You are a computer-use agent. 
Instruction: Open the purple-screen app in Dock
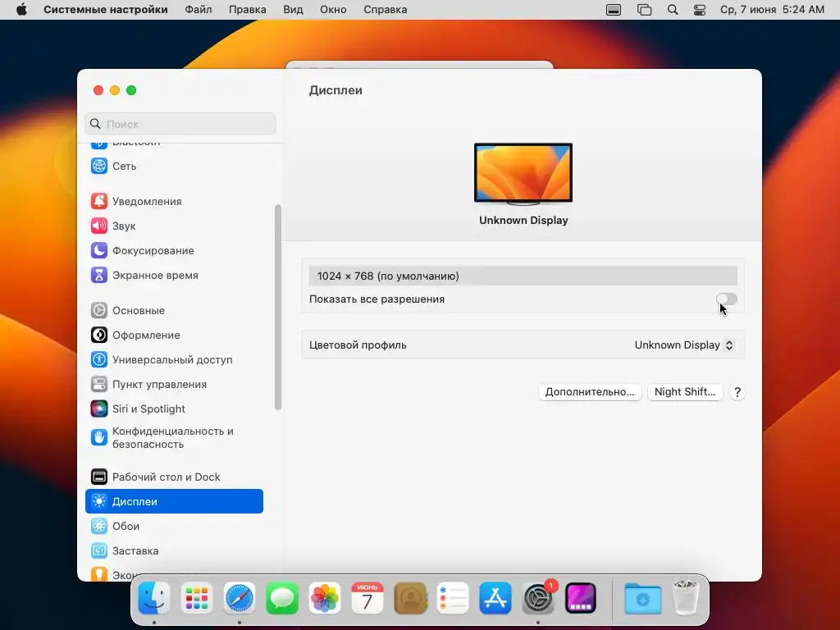(x=581, y=598)
